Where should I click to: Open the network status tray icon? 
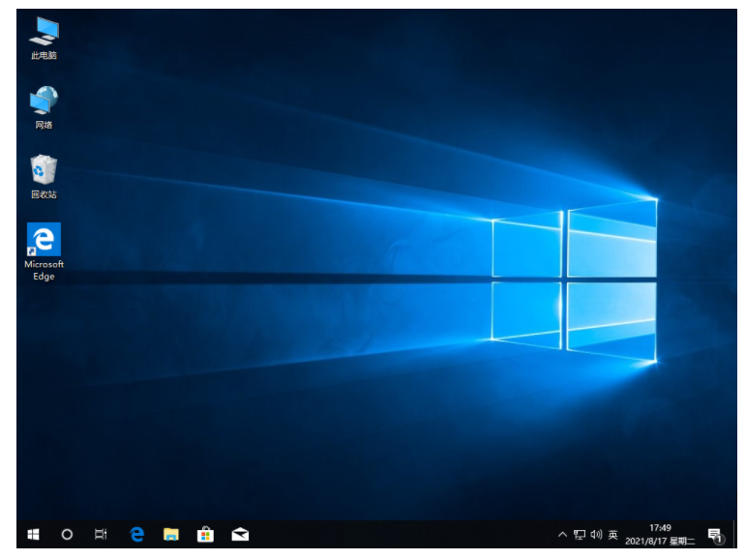tap(579, 534)
